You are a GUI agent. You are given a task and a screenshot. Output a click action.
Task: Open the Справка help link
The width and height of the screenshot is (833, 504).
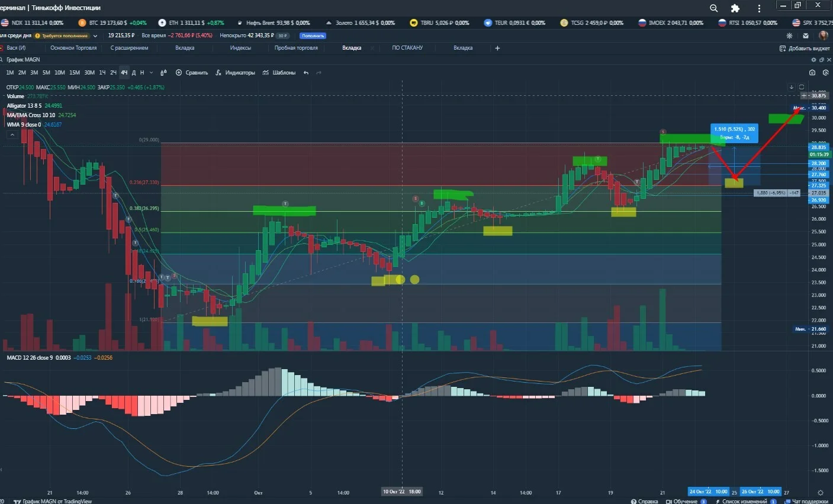[x=644, y=501]
